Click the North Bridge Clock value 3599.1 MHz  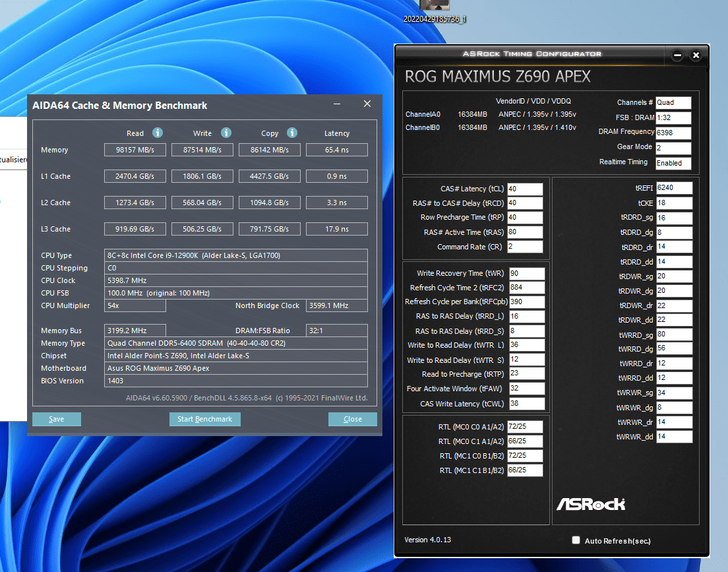click(337, 305)
